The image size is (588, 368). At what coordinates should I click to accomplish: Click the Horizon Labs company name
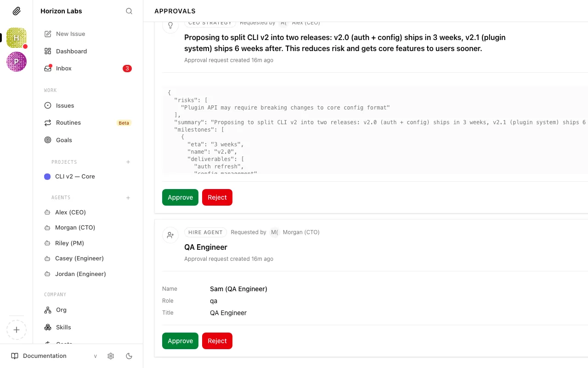coord(61,11)
